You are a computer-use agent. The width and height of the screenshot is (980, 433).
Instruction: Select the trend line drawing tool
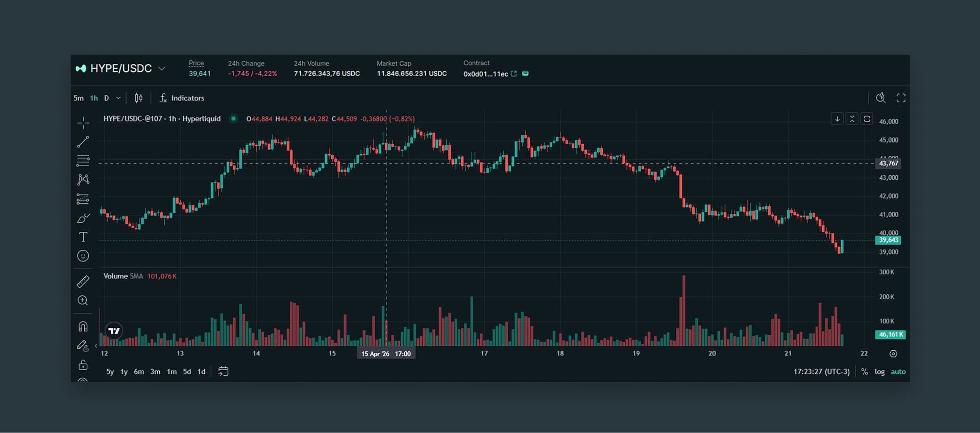[83, 142]
